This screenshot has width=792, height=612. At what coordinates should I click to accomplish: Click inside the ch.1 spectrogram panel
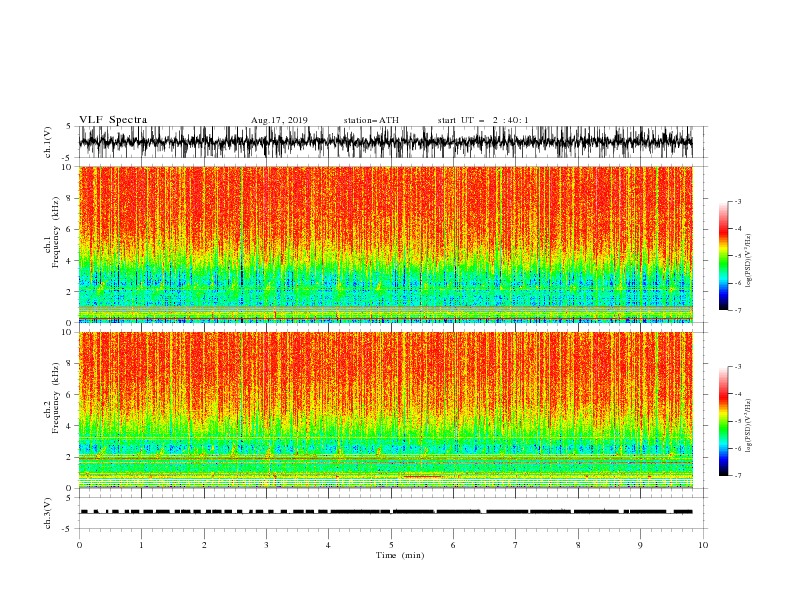pos(385,244)
